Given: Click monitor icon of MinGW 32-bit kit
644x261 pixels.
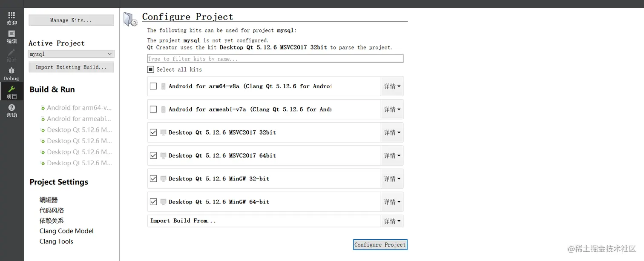Looking at the screenshot, I should point(163,179).
